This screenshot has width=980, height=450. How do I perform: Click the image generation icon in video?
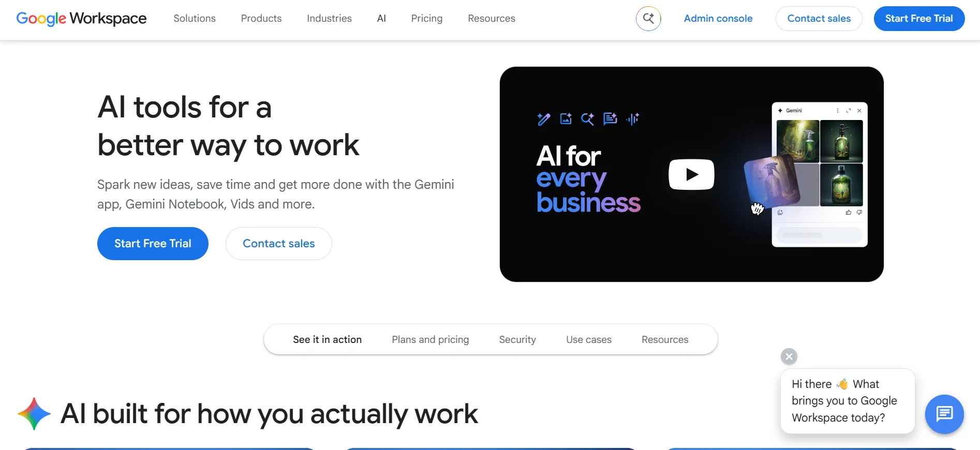point(566,119)
